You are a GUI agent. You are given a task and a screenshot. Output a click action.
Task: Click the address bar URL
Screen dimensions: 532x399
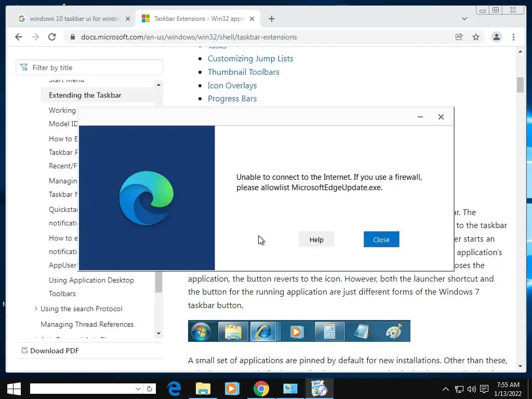[x=189, y=37]
